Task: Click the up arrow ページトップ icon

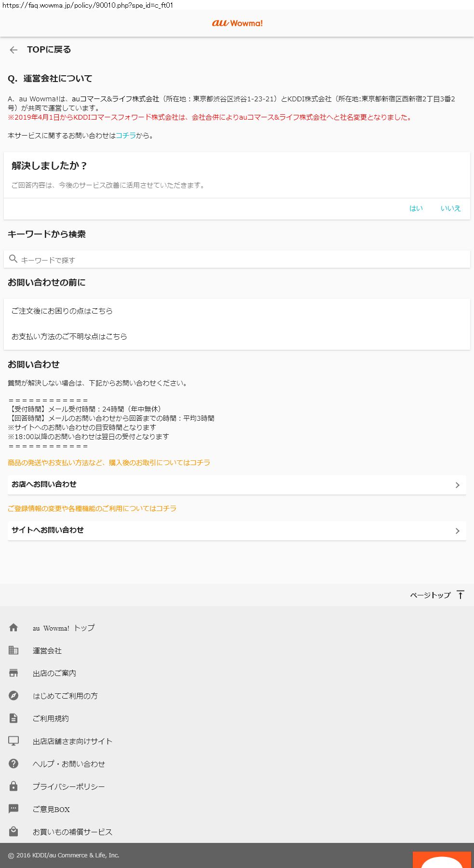Action: pos(460,595)
